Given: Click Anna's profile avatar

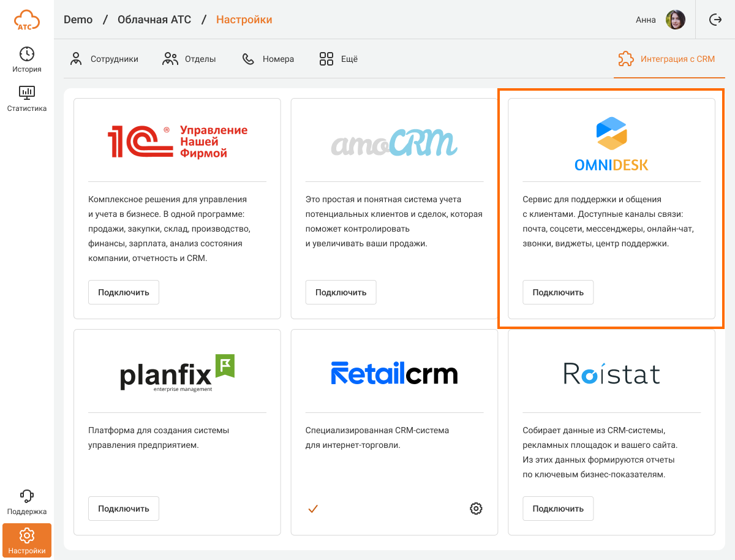Looking at the screenshot, I should tap(676, 20).
